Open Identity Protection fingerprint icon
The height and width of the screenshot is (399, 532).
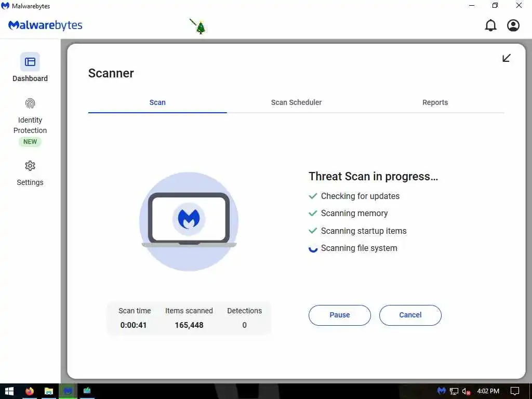30,103
